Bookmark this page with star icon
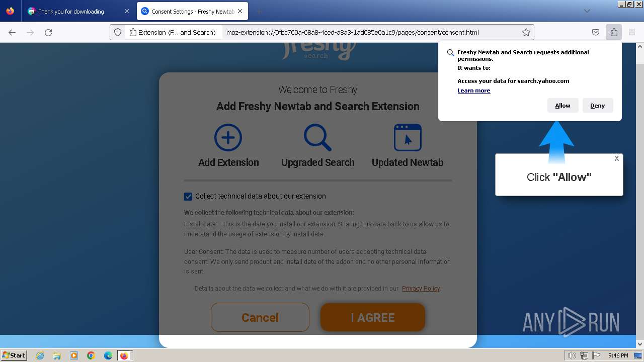Image resolution: width=644 pixels, height=362 pixels. (526, 32)
